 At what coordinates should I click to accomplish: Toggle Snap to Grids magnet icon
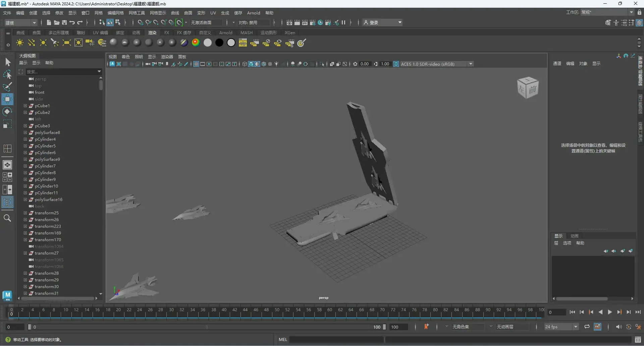(x=141, y=22)
